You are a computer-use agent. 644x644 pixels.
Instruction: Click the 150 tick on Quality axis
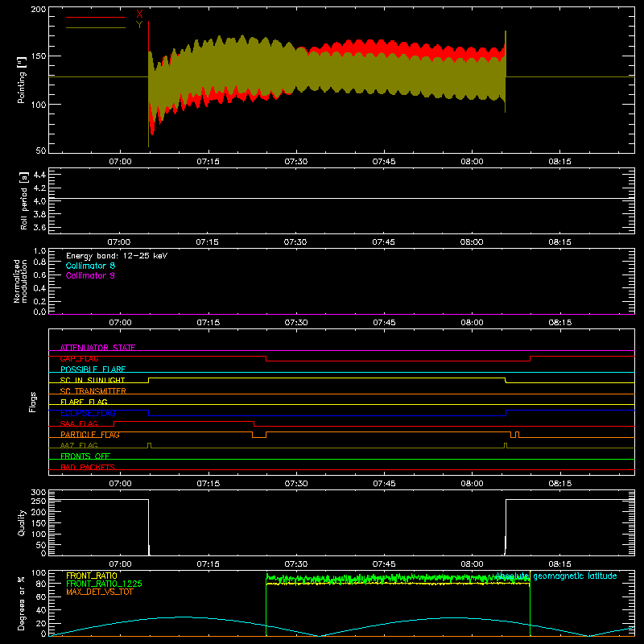[x=39, y=523]
